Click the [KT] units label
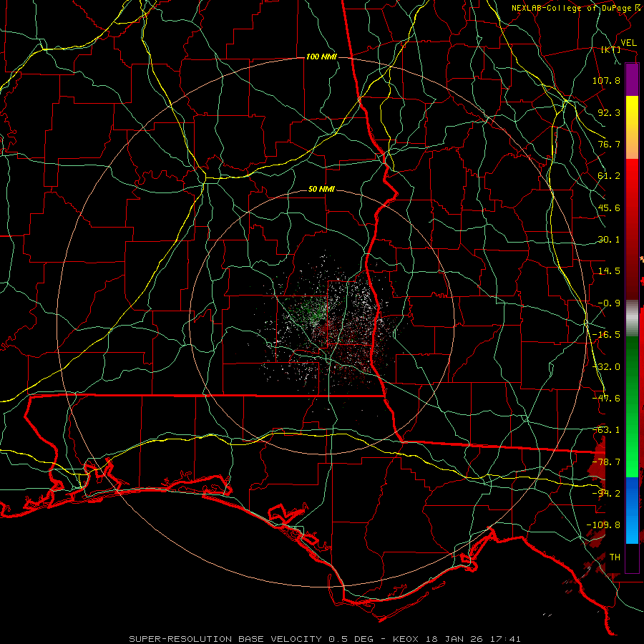Image resolution: width=644 pixels, height=644 pixels. (x=611, y=49)
